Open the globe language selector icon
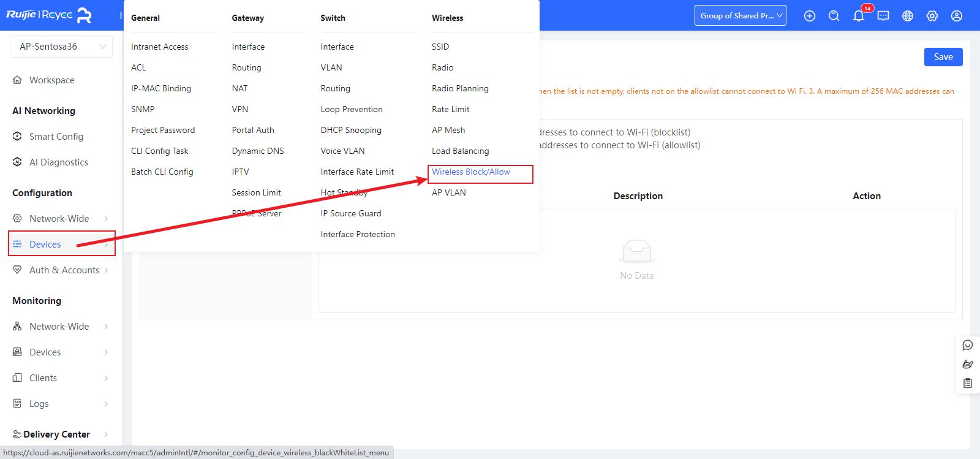 [x=908, y=16]
